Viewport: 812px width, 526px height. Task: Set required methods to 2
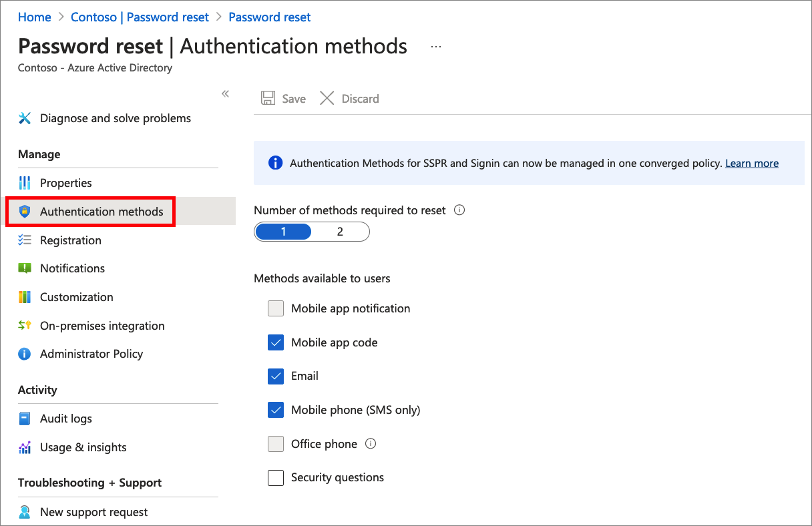[340, 232]
